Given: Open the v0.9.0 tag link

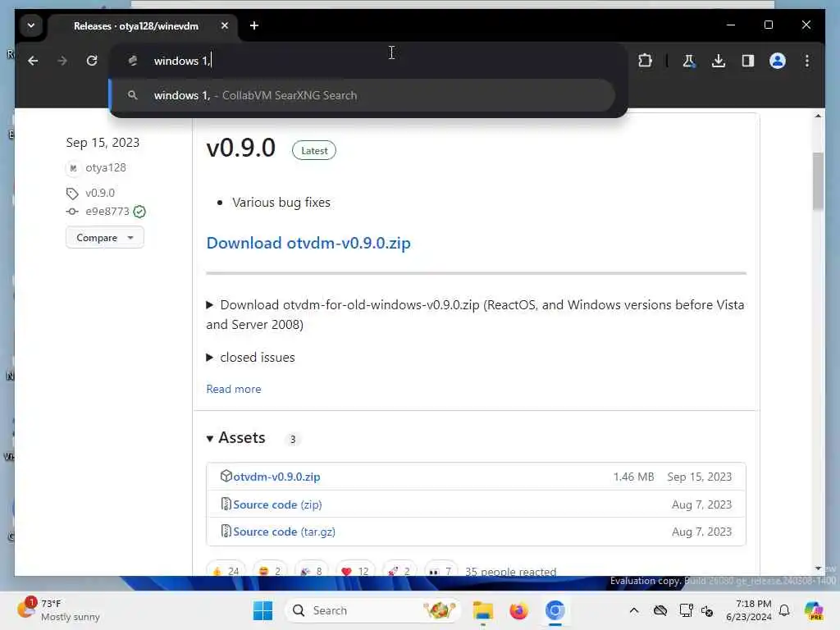Looking at the screenshot, I should click(x=99, y=193).
